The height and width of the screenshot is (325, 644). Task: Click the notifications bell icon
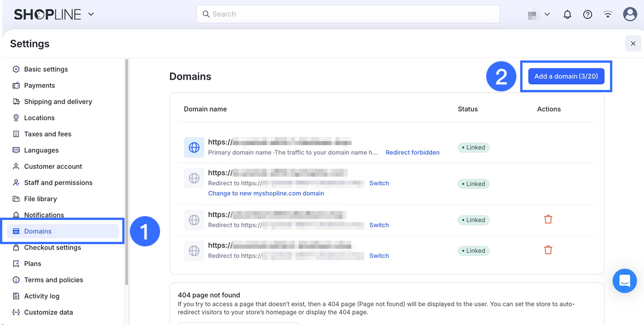567,14
